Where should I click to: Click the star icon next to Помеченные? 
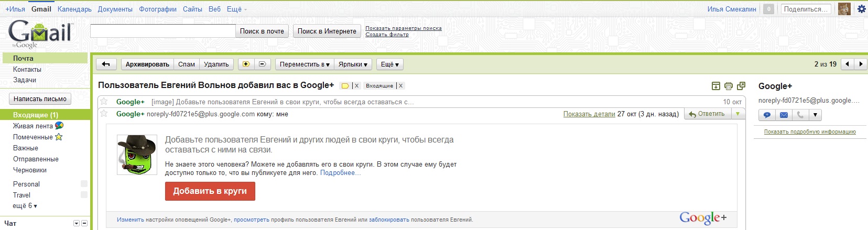[59, 137]
